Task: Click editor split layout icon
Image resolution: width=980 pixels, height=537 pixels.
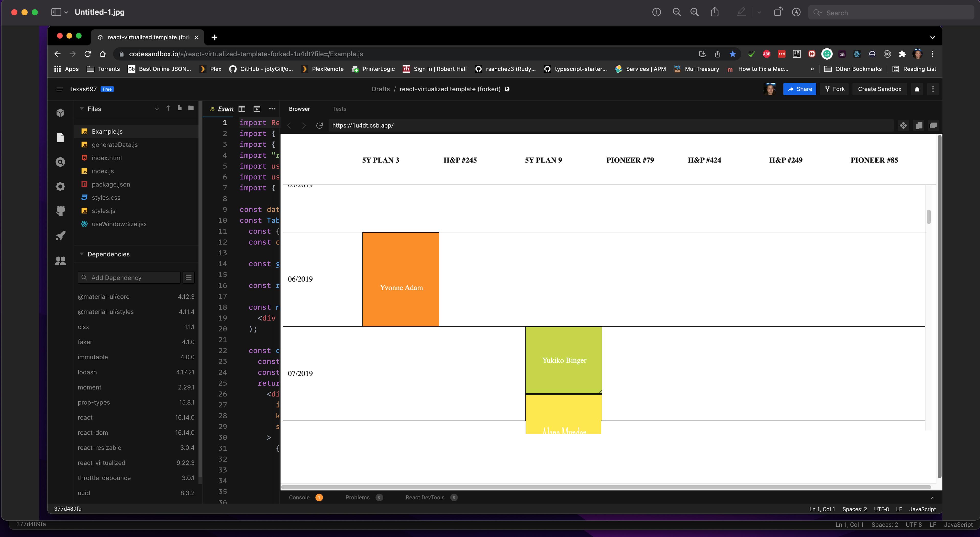Action: 242,109
